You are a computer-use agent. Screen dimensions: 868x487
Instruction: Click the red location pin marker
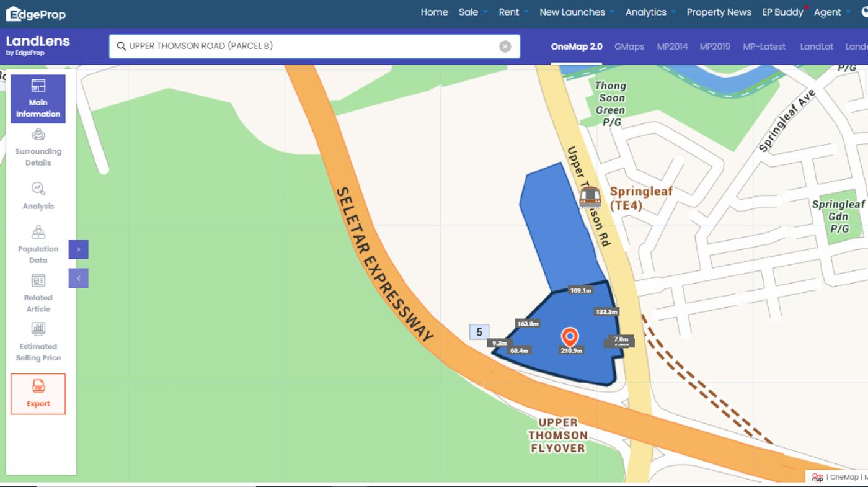[x=570, y=337]
